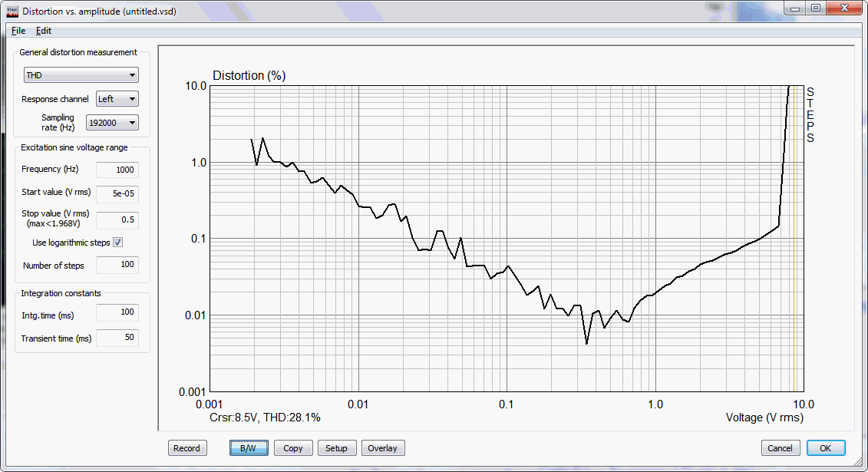
Task: Click the Copy button
Action: coord(292,448)
